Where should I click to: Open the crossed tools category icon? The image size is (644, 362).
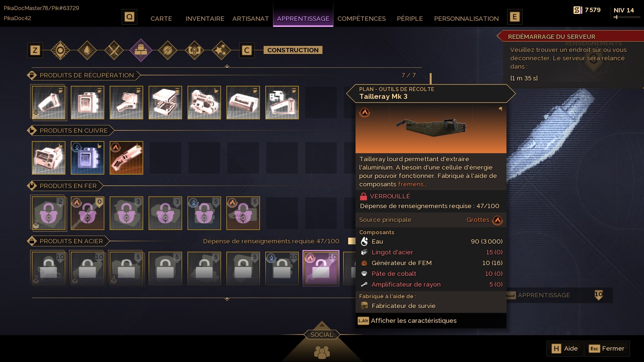(114, 50)
